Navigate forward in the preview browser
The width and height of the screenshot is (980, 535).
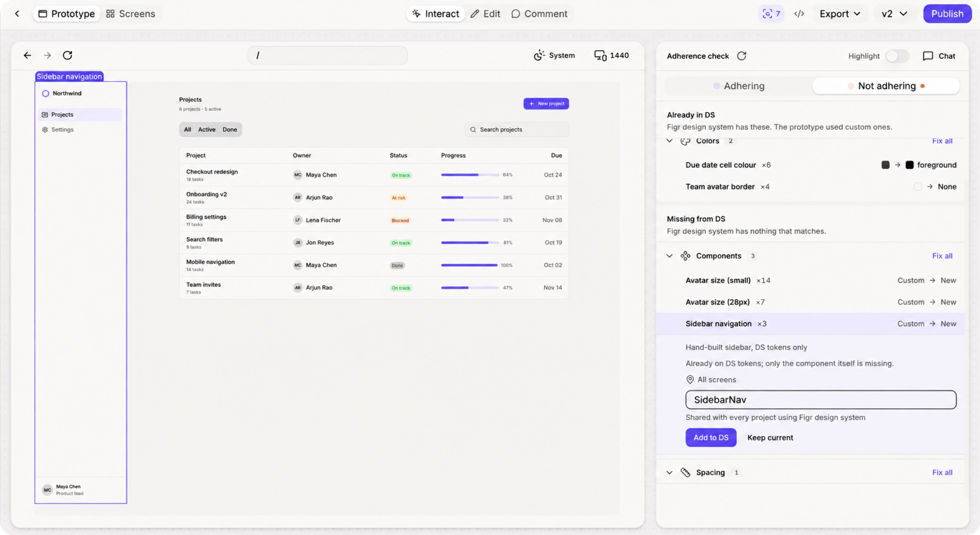click(47, 55)
